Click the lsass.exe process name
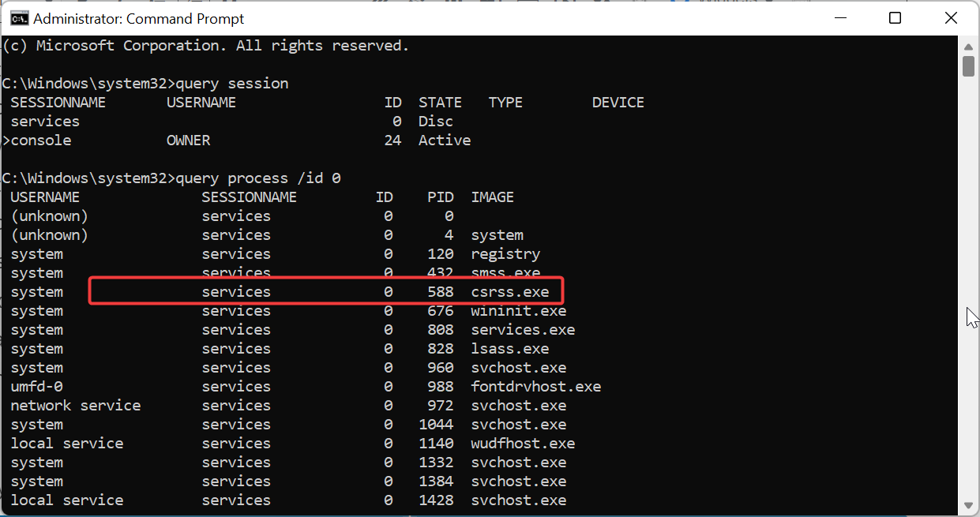 (510, 349)
